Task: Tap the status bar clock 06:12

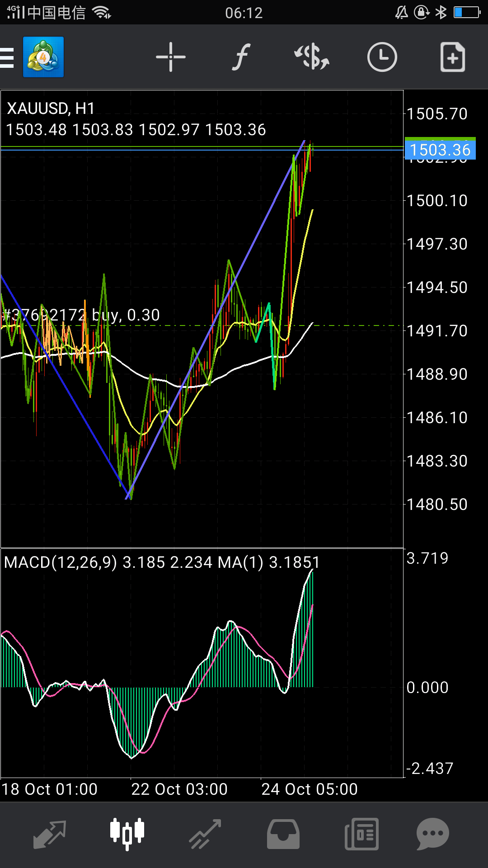Action: [x=244, y=13]
